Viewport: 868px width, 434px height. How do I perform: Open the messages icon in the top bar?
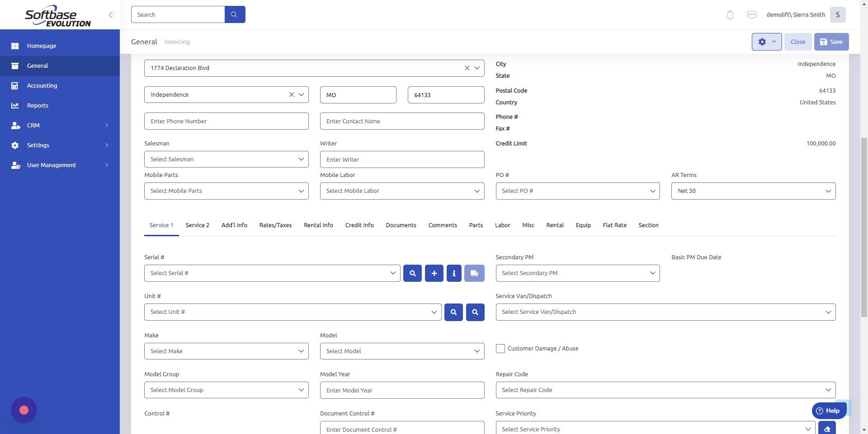[x=751, y=14]
